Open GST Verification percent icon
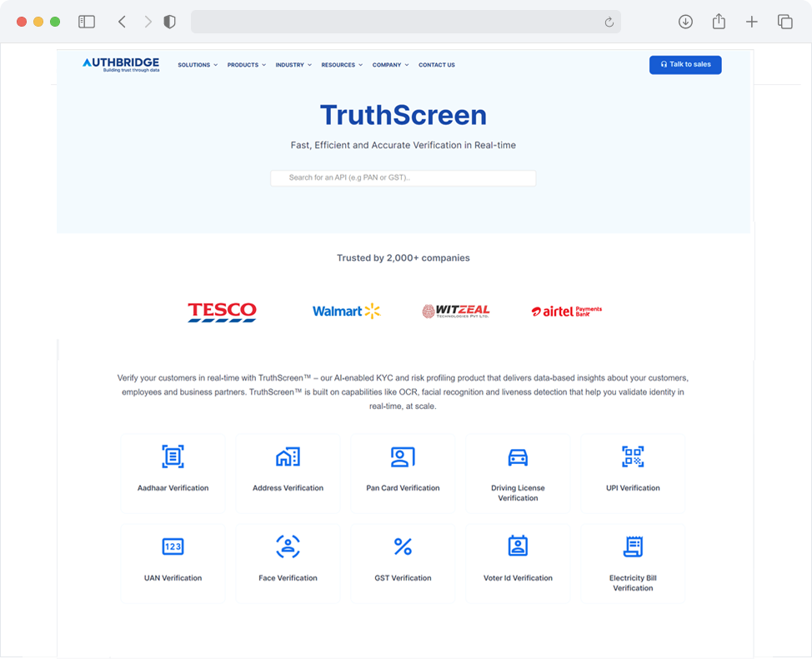 click(403, 547)
